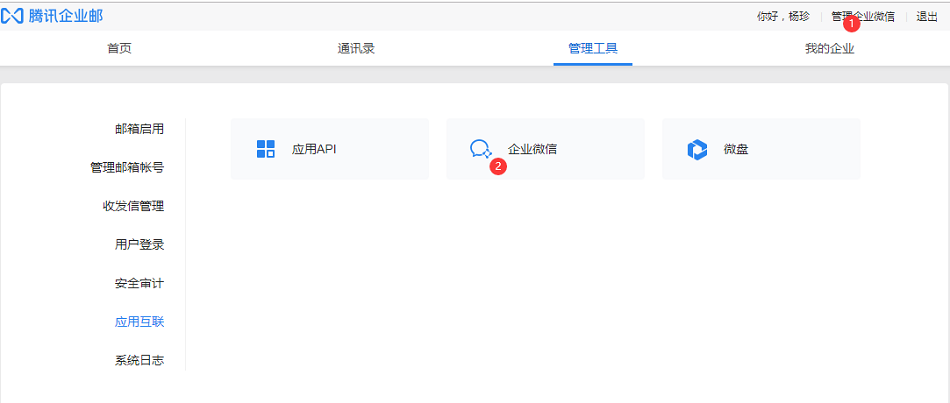The height and width of the screenshot is (403, 950).
Task: Click the 退出 logout link
Action: (927, 16)
